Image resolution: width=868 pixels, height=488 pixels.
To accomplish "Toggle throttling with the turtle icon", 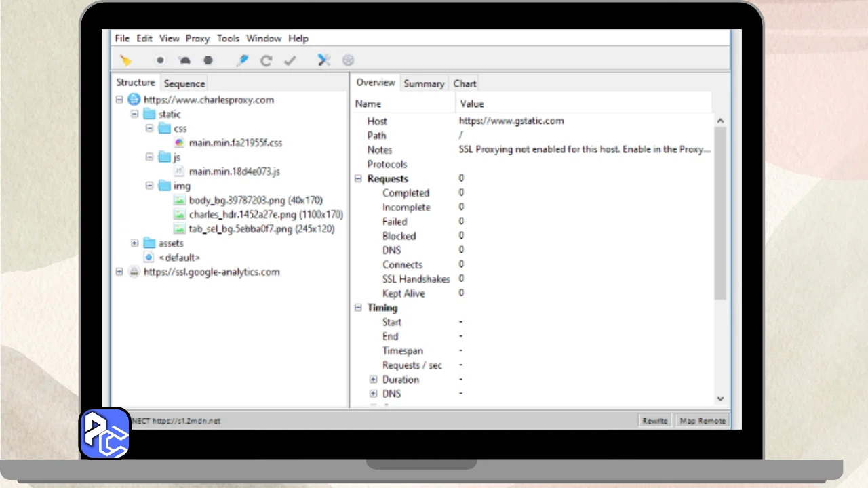I will point(184,60).
